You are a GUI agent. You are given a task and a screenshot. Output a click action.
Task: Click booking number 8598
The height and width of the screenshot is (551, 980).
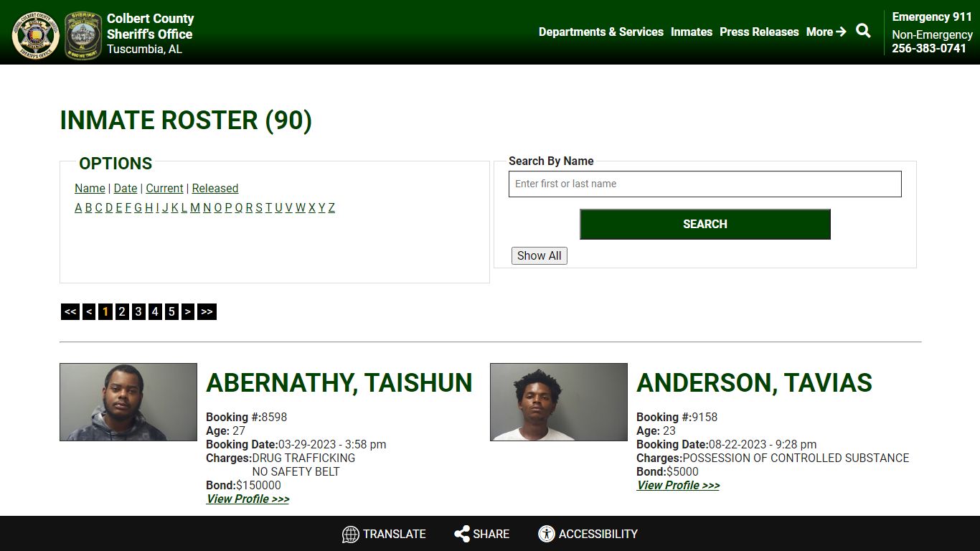(274, 417)
